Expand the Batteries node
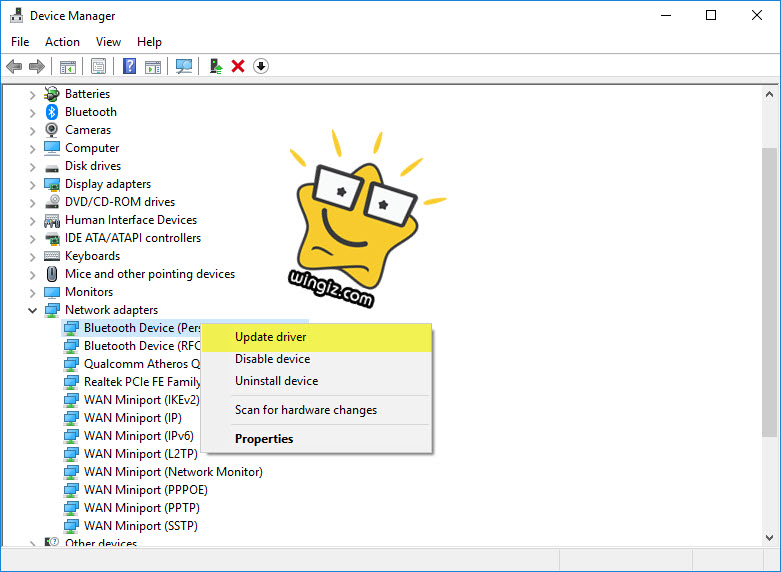 (32, 95)
